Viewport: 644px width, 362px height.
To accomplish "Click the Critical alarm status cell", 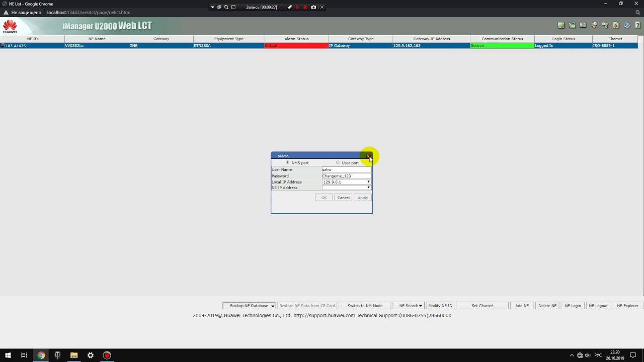I will point(296,46).
